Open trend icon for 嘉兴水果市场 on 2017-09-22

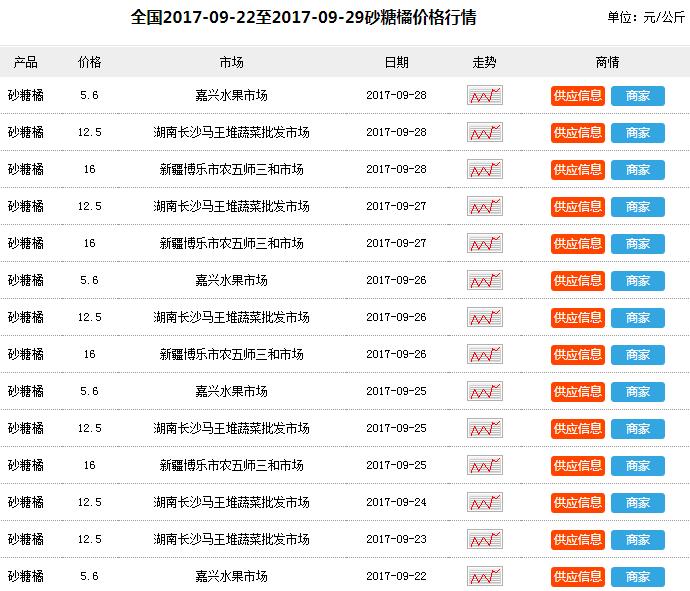click(484, 577)
